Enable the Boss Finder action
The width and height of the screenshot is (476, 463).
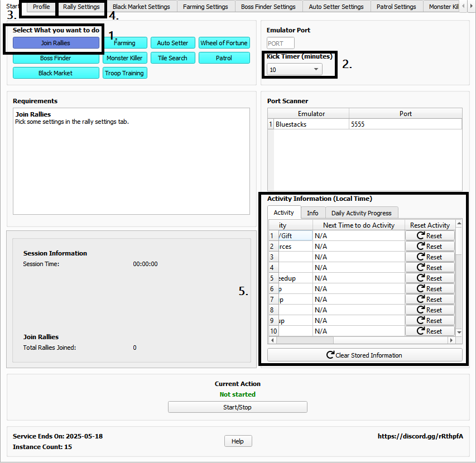point(56,58)
